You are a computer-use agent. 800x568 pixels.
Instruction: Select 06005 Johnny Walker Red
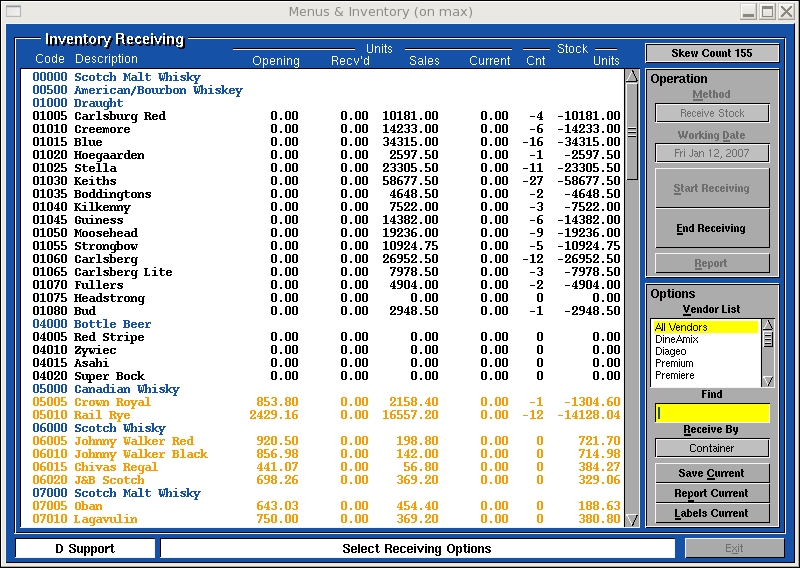pos(322,441)
